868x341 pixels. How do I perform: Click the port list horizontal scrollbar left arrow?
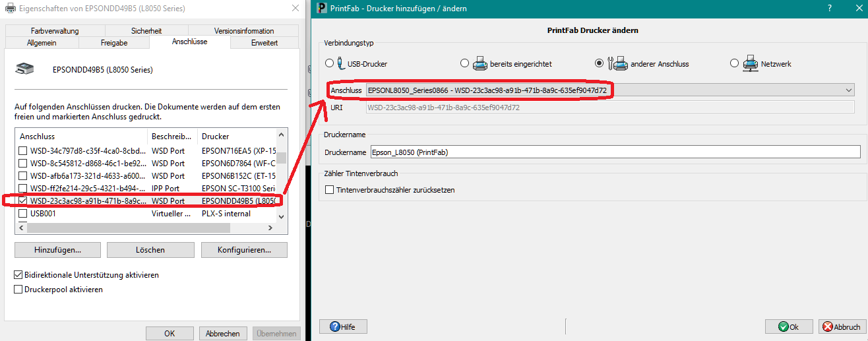[x=21, y=228]
